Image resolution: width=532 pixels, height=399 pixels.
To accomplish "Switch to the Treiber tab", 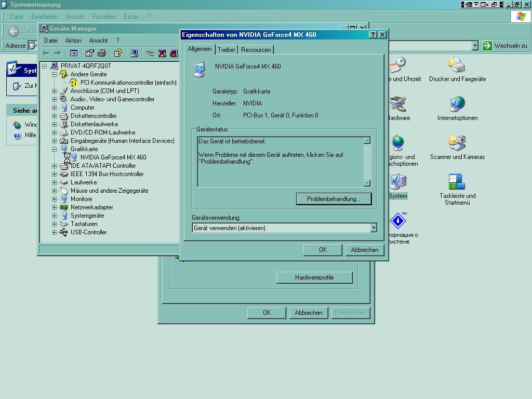I will pos(227,50).
